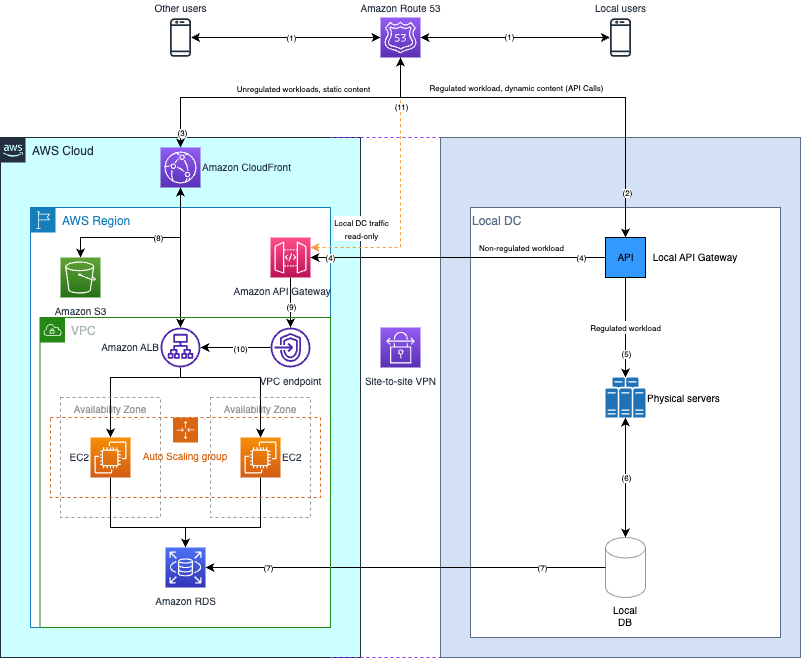Click the 'VPC endpoint' text label

pos(291,382)
